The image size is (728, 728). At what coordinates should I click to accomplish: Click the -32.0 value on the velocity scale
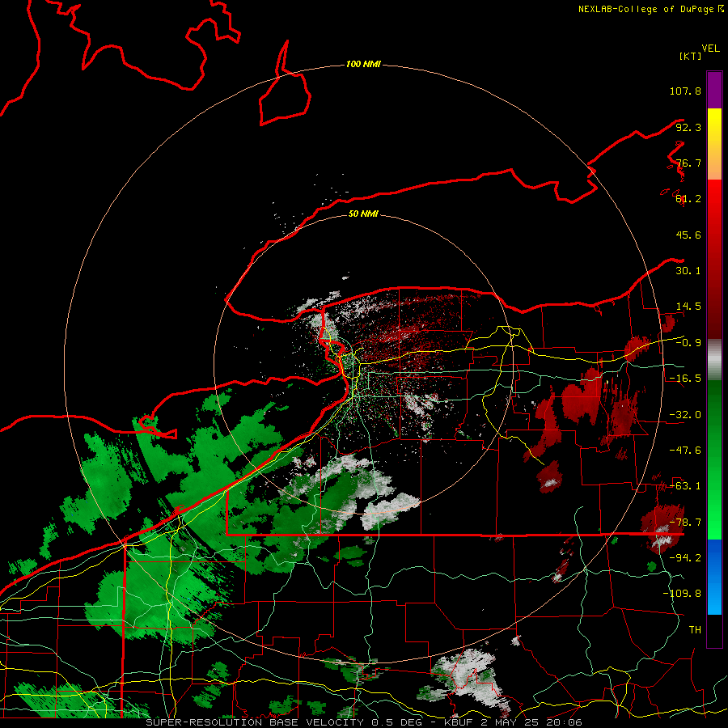[685, 415]
